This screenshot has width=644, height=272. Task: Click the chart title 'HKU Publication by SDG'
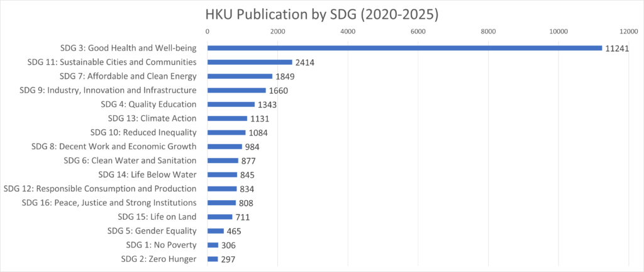point(321,13)
